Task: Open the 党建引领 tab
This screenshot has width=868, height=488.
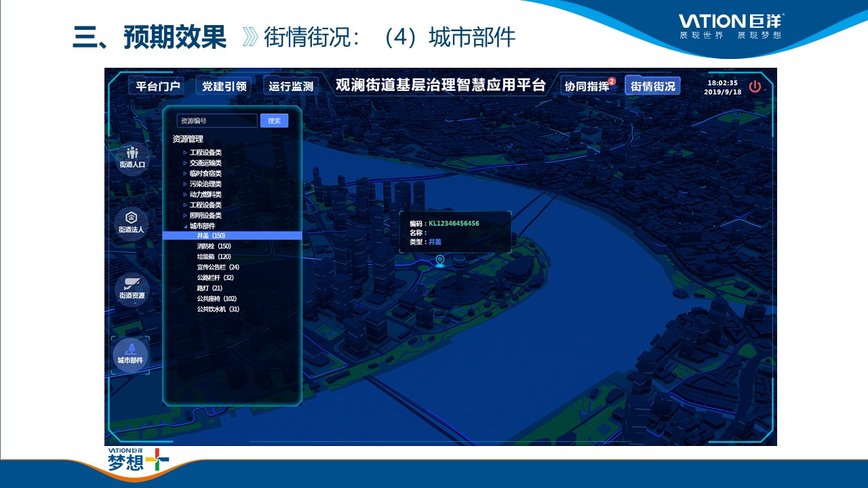Action: (224, 86)
